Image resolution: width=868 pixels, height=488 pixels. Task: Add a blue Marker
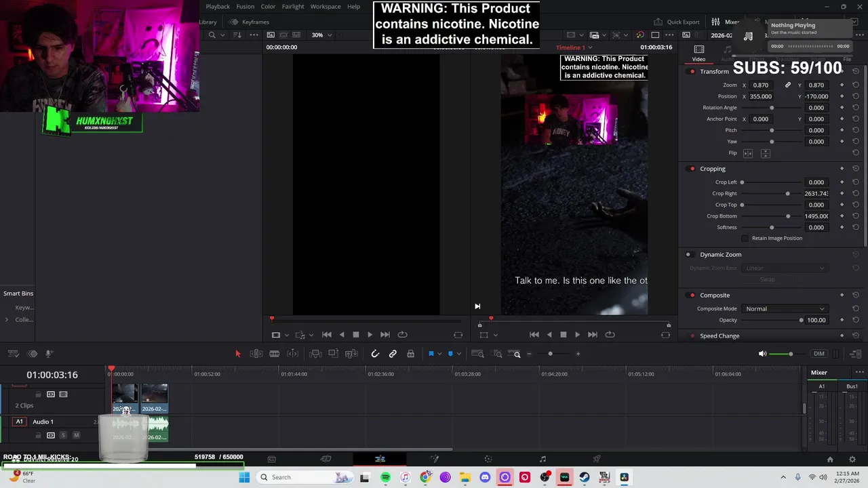pyautogui.click(x=450, y=354)
